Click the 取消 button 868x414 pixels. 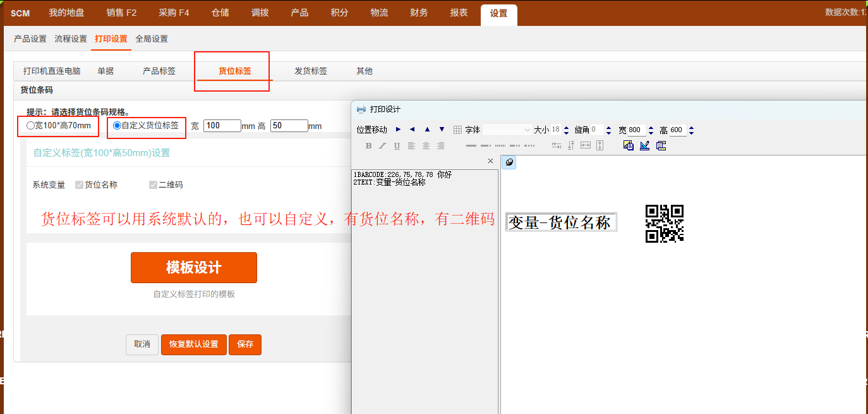click(142, 344)
